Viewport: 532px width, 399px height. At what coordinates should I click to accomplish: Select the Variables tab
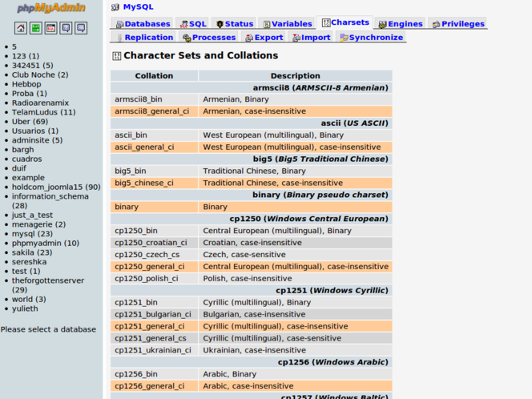(x=287, y=24)
